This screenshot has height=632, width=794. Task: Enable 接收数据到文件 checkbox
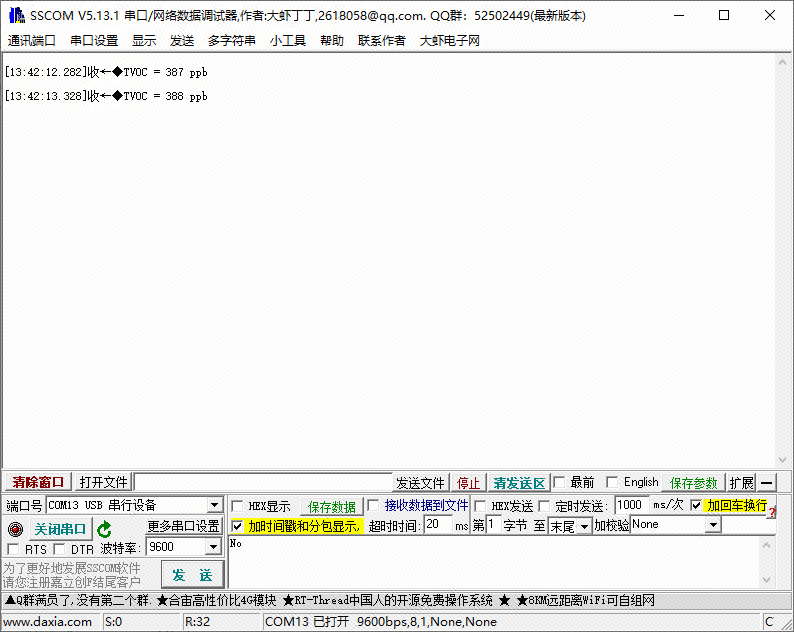click(373, 505)
